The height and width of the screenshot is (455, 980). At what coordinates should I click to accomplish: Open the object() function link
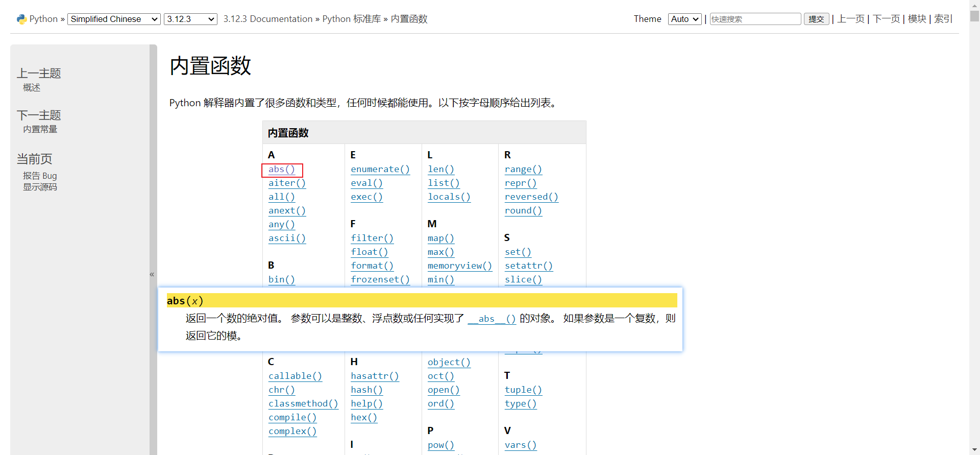coord(449,363)
